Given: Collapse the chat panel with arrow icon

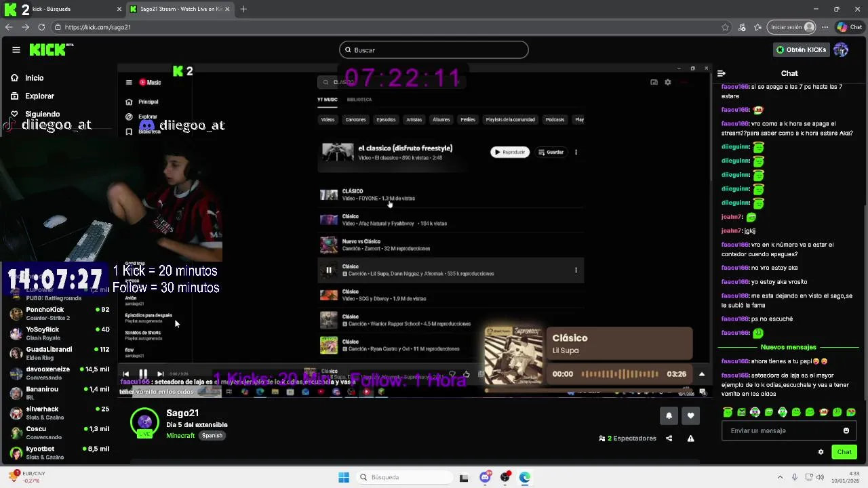Looking at the screenshot, I should [722, 73].
